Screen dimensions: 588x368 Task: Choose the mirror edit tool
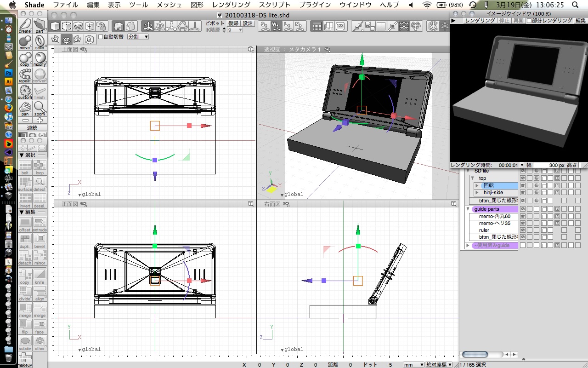40,258
